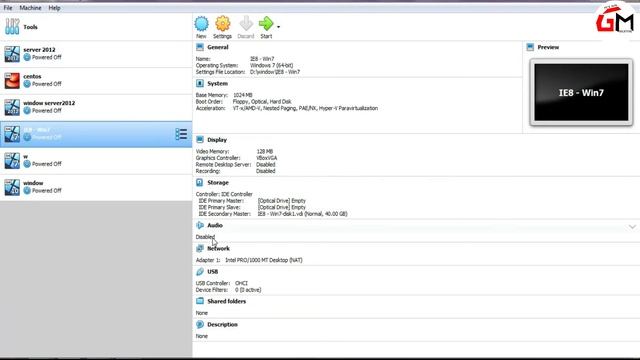Viewport: 640px width, 360px height.
Task: Click the Storage section icon
Action: (x=200, y=182)
